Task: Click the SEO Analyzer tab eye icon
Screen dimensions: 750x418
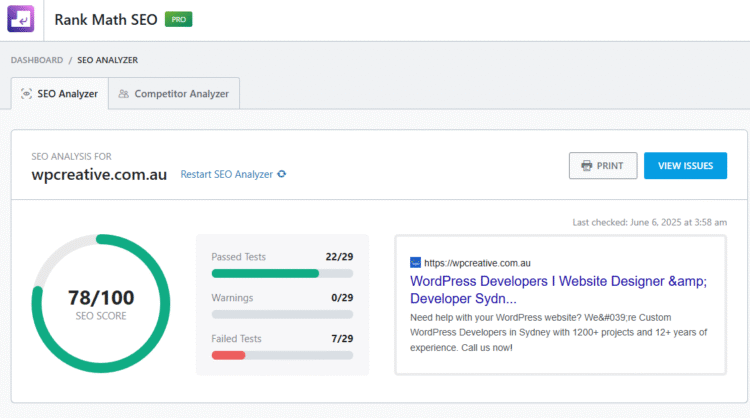Action: pyautogui.click(x=26, y=94)
